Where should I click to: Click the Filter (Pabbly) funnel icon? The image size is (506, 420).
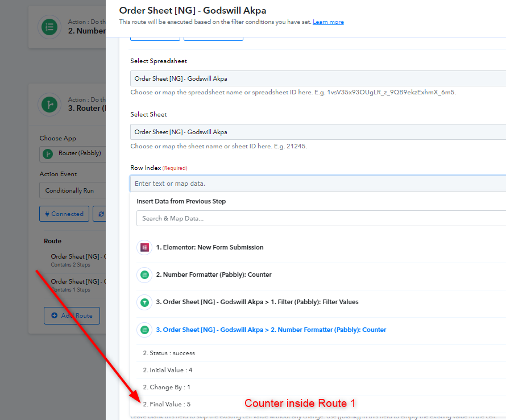click(144, 302)
